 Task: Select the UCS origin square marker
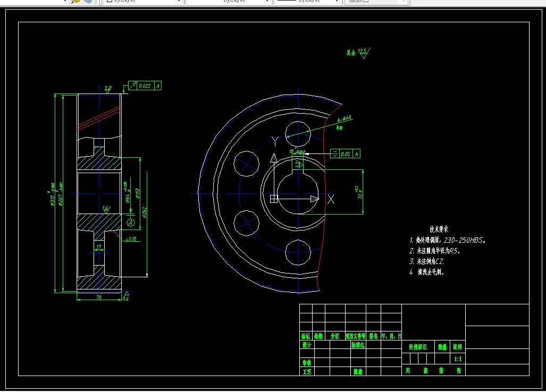click(x=274, y=199)
